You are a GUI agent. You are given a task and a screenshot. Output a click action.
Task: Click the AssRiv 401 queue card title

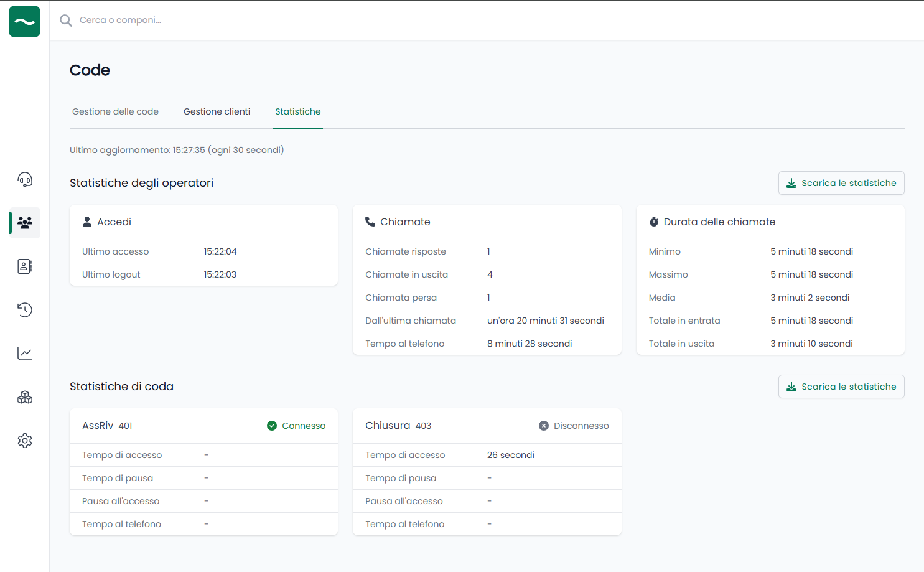click(107, 426)
